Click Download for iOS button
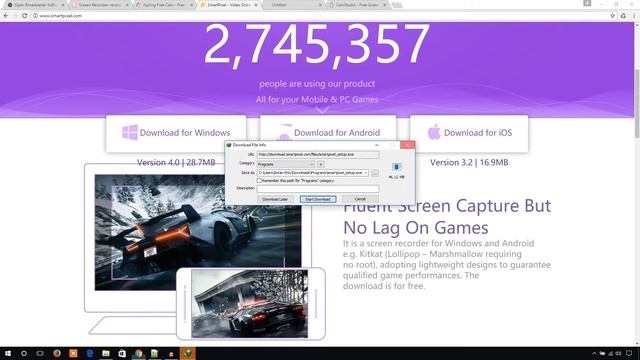 [x=469, y=133]
